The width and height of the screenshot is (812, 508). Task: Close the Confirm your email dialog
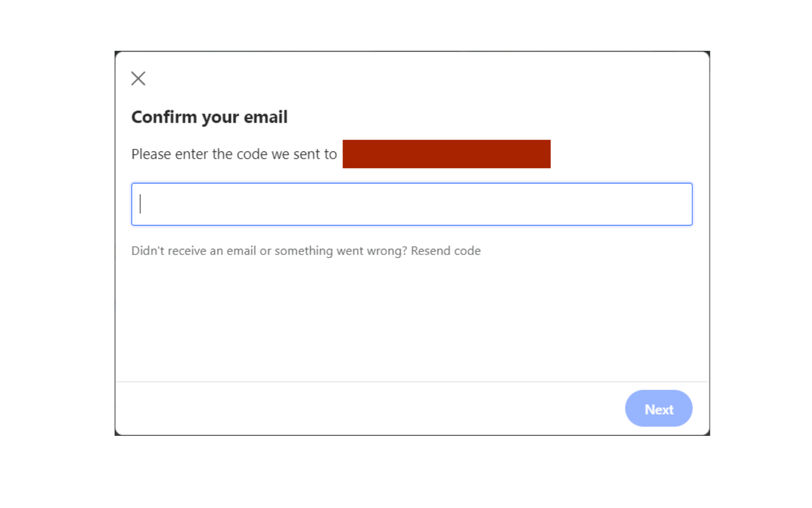(x=138, y=78)
